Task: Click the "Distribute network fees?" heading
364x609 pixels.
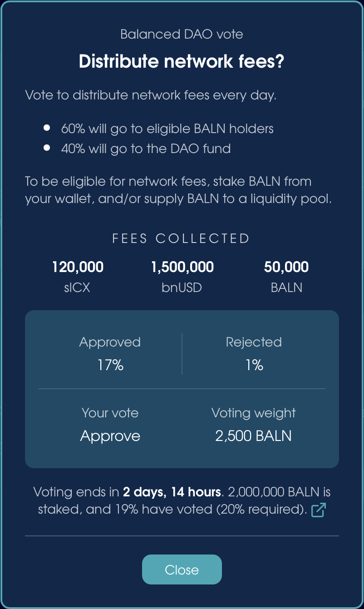Action: 182,61
